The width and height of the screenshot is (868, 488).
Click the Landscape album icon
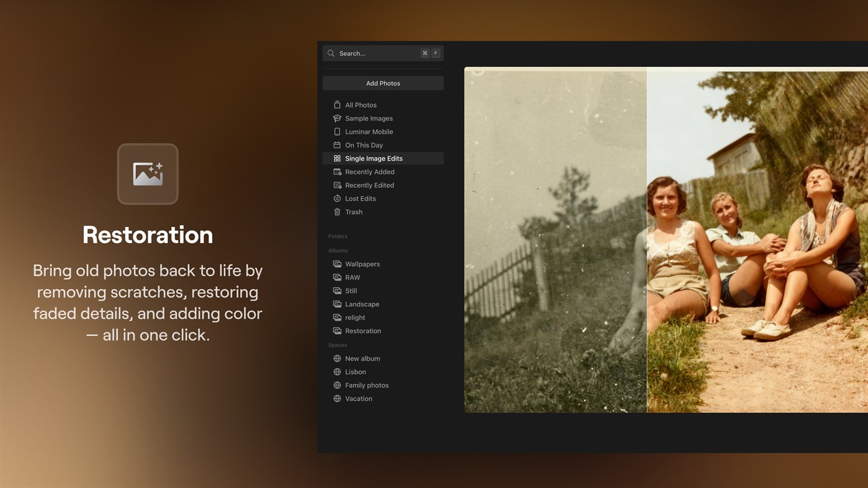coord(337,304)
